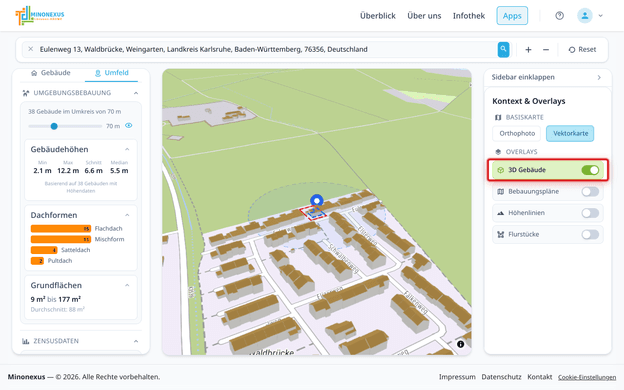
Task: Click the Overlays layers icon
Action: (x=498, y=152)
